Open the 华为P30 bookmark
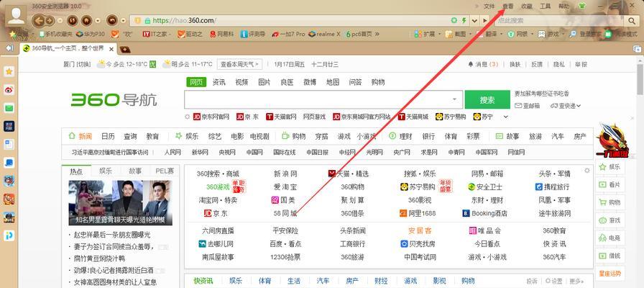Image resolution: width=644 pixels, height=288 pixels. [90, 34]
